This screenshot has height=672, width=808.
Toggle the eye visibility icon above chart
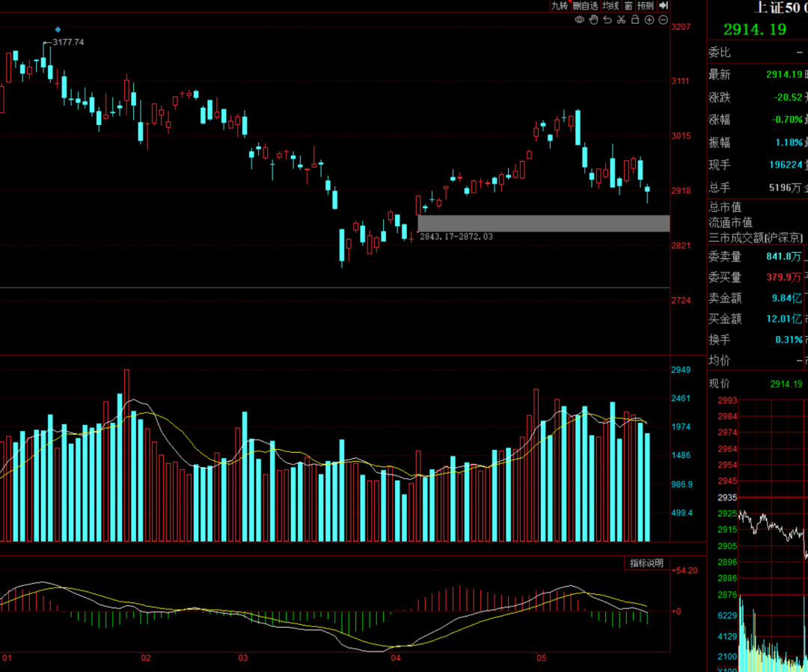point(580,19)
